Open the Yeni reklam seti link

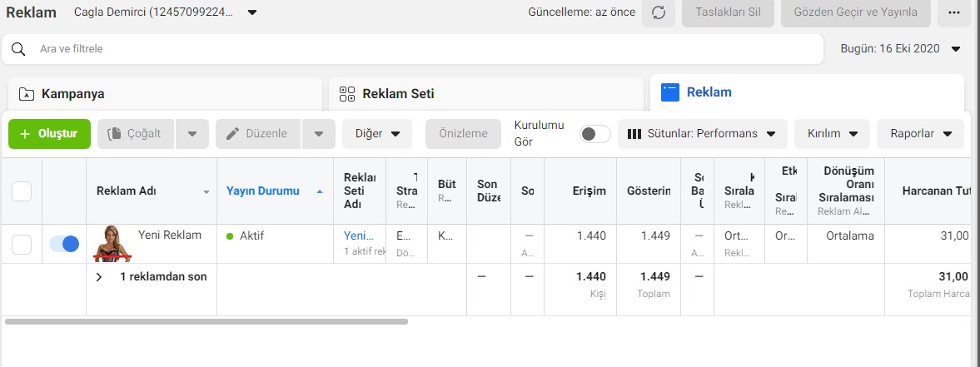(x=359, y=236)
